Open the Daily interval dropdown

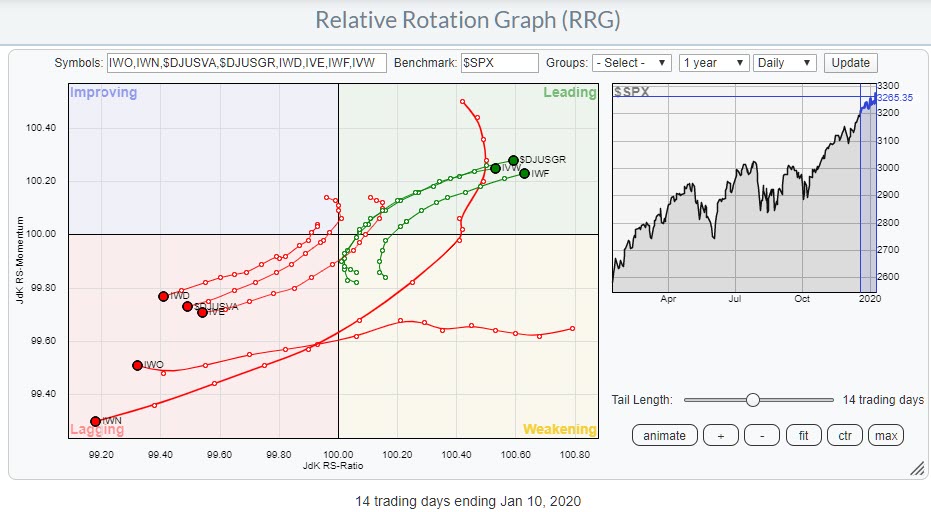pyautogui.click(x=786, y=62)
